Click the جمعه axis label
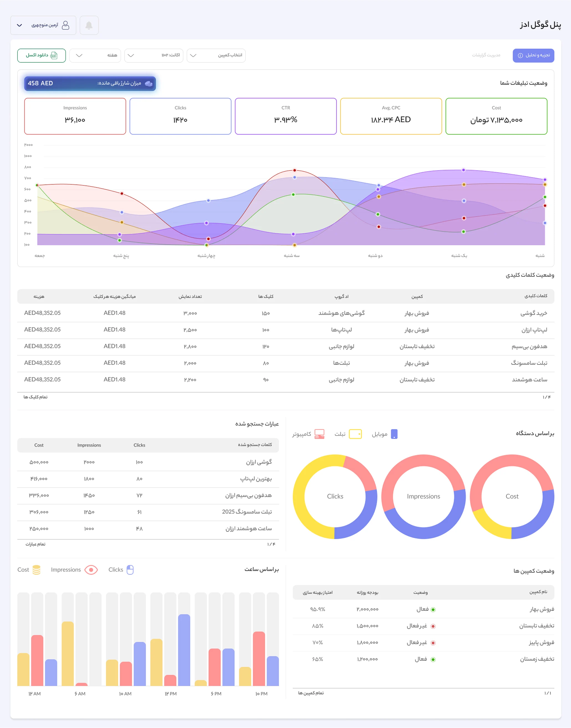 click(39, 256)
